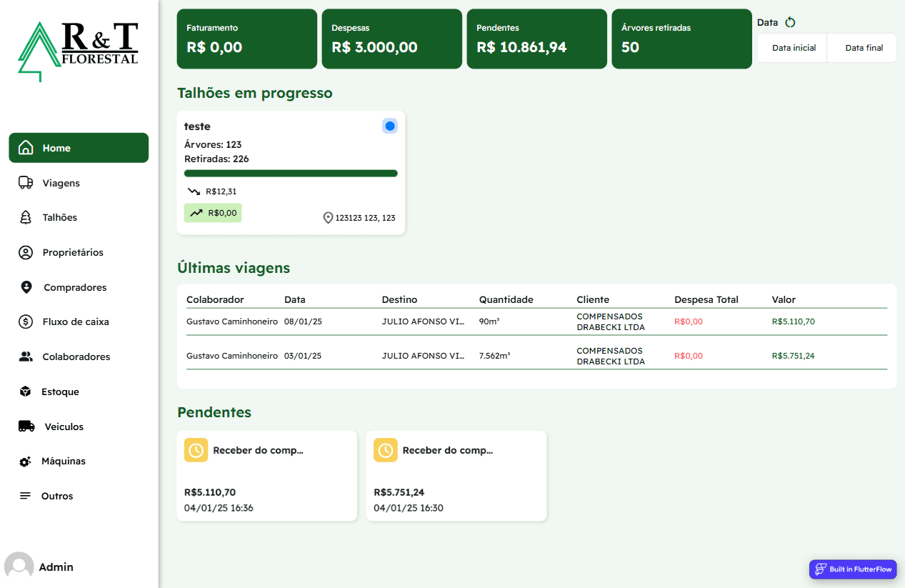905x588 pixels.
Task: Click the Máquinas gear icon
Action: pyautogui.click(x=26, y=462)
